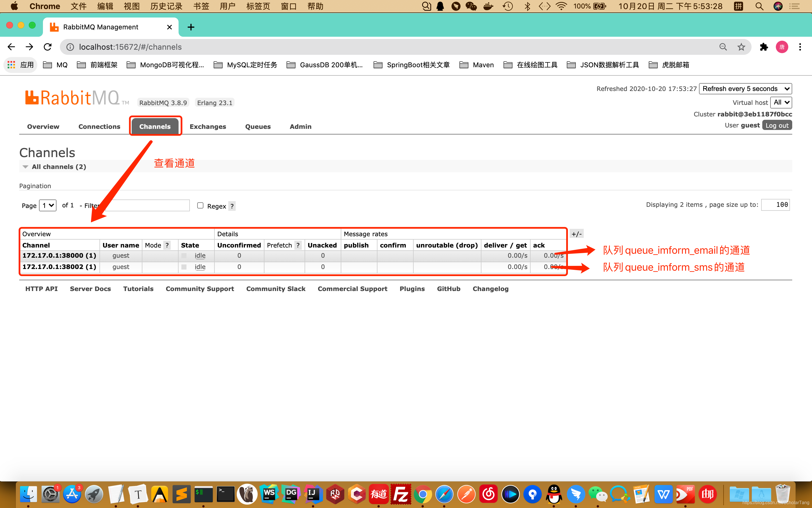Open the Community Support link
This screenshot has height=508, width=812.
199,289
